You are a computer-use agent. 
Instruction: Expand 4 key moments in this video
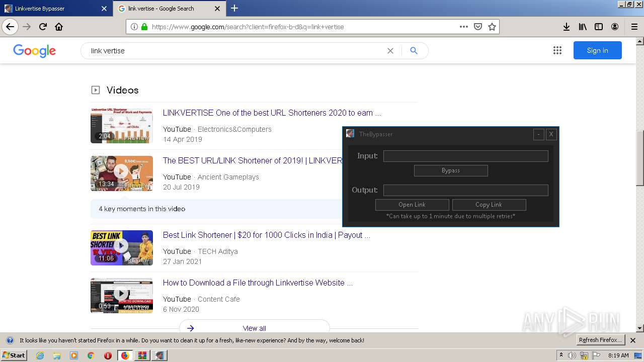[216, 209]
